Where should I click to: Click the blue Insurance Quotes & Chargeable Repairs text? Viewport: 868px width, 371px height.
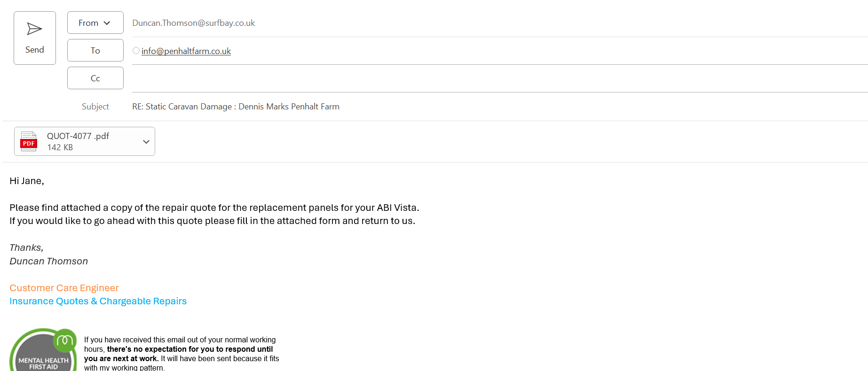98,301
